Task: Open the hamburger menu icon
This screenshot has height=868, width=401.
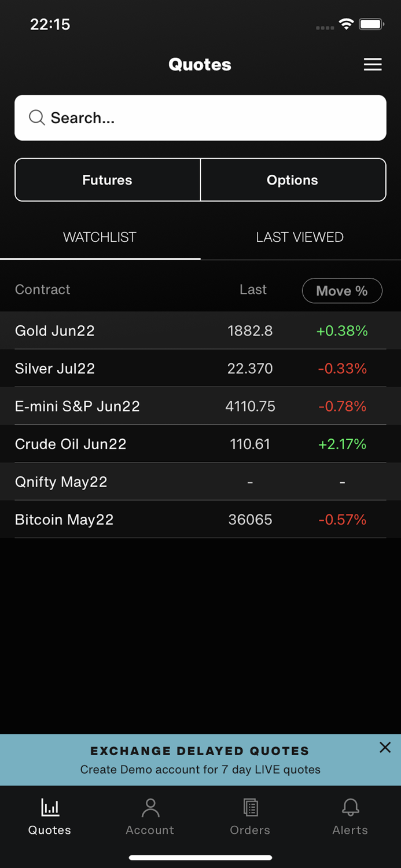Action: click(x=373, y=64)
